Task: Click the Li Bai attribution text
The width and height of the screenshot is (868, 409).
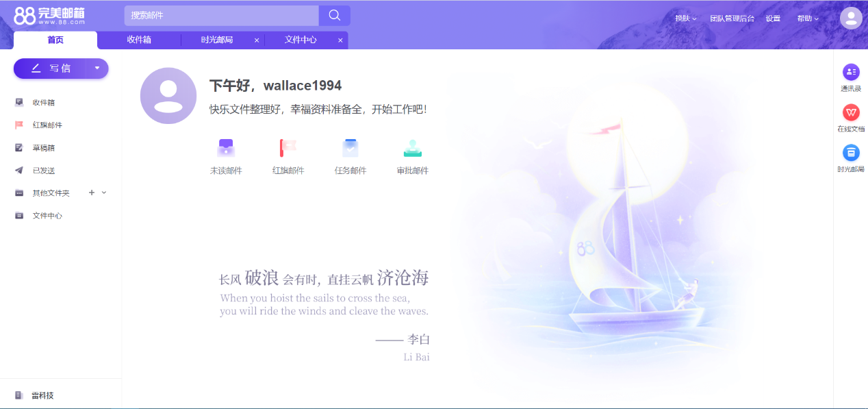Action: coord(417,357)
